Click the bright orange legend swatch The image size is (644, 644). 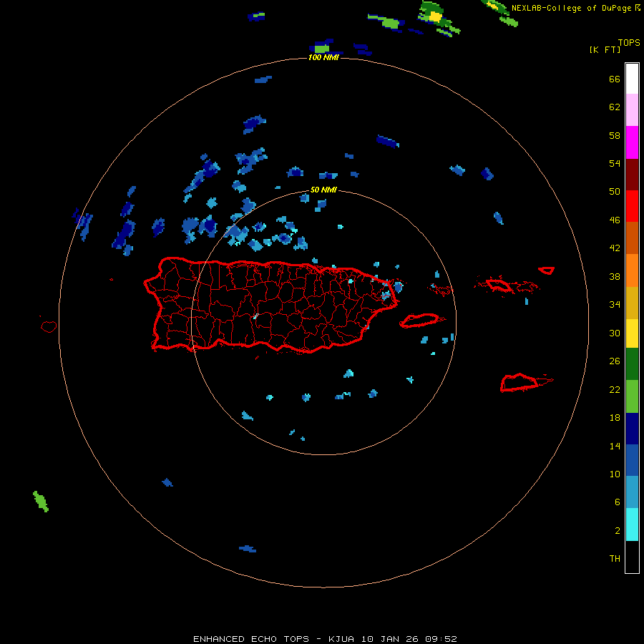(632, 270)
